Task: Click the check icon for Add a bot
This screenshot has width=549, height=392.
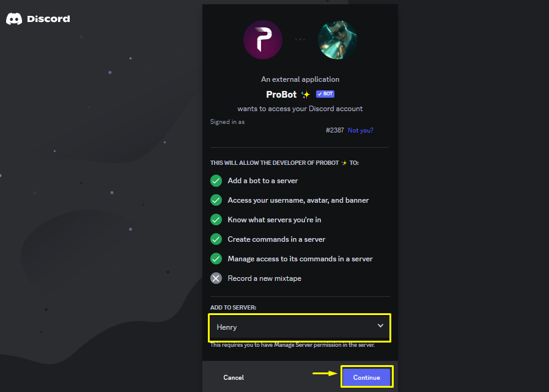Action: click(x=216, y=181)
